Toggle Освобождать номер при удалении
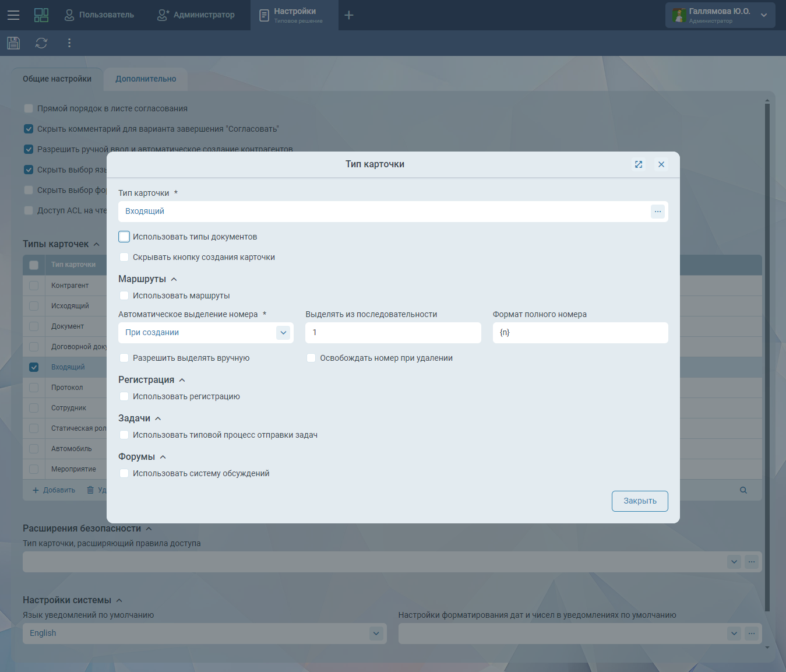Image resolution: width=786 pixels, height=672 pixels. tap(311, 358)
